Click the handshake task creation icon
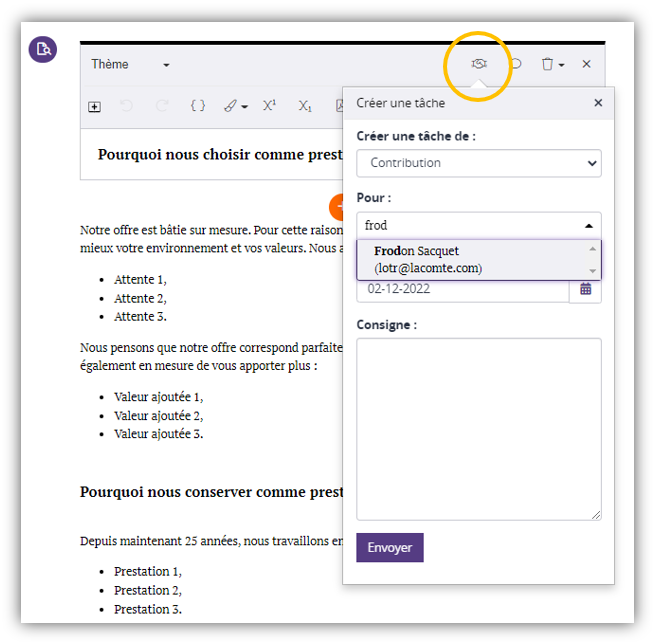Image resolution: width=665 pixels, height=644 pixels. coord(479,64)
